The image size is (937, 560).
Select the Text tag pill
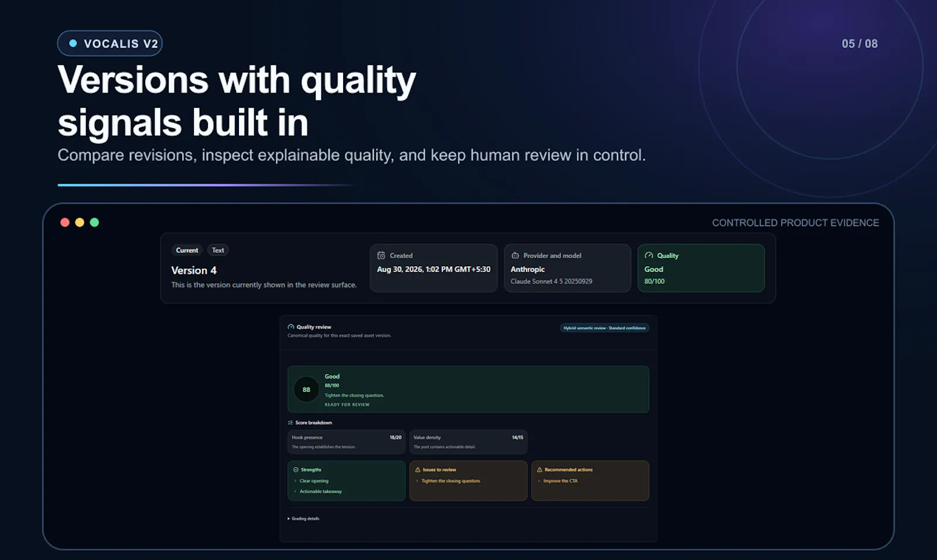click(x=218, y=250)
